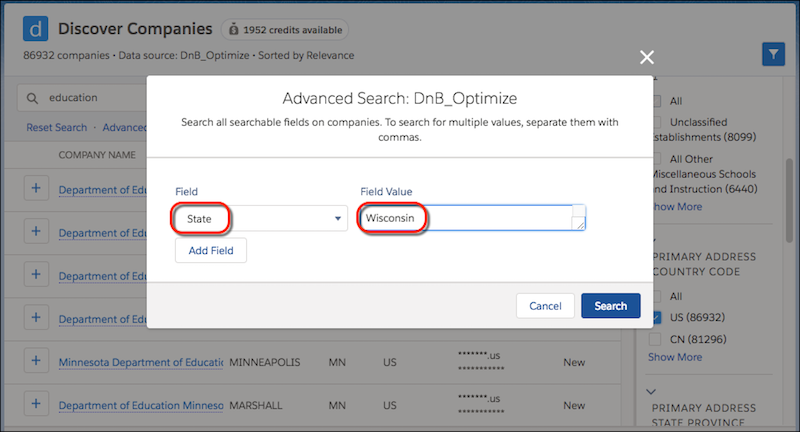Open Department of Education Minneso link
800x432 pixels.
pyautogui.click(x=141, y=405)
